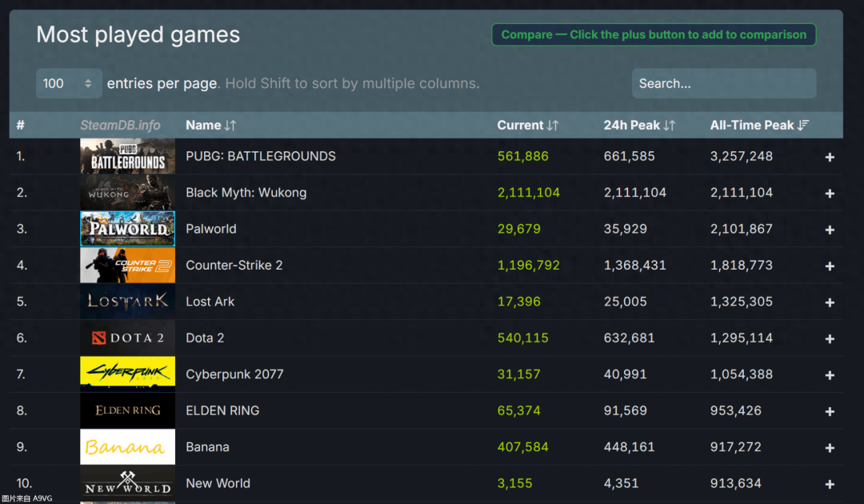
Task: Click plus icon beside Cyberpunk 2077
Action: click(830, 375)
